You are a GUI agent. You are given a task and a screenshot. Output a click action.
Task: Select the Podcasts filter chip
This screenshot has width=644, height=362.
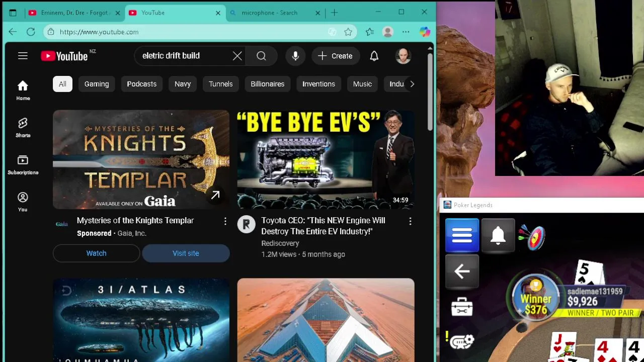click(142, 84)
